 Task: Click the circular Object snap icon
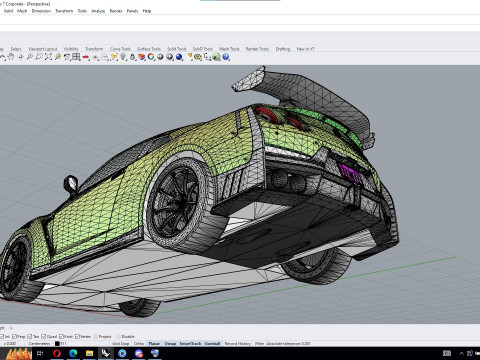(x=105, y=57)
